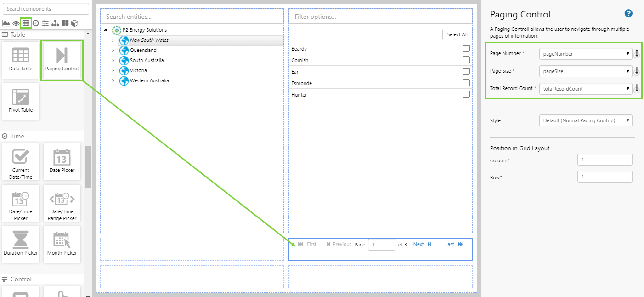Screen dimensions: 644x297
Task: Select the Data Table component
Action: 21,60
